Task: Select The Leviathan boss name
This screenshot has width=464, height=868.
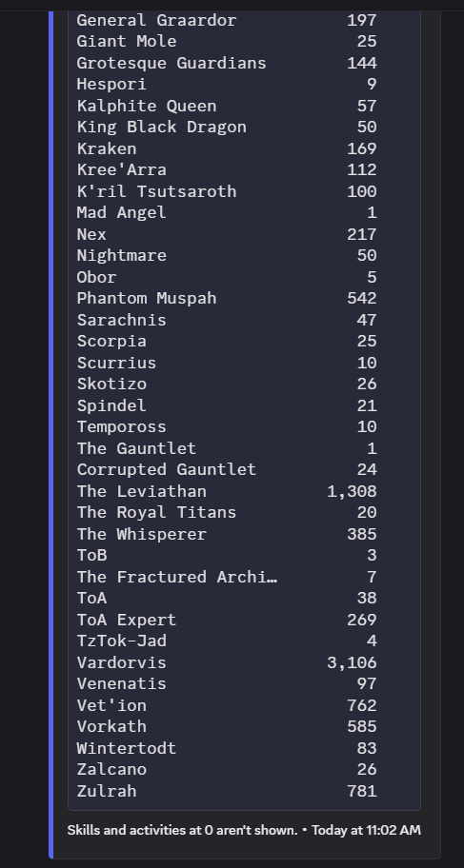Action: coord(141,491)
